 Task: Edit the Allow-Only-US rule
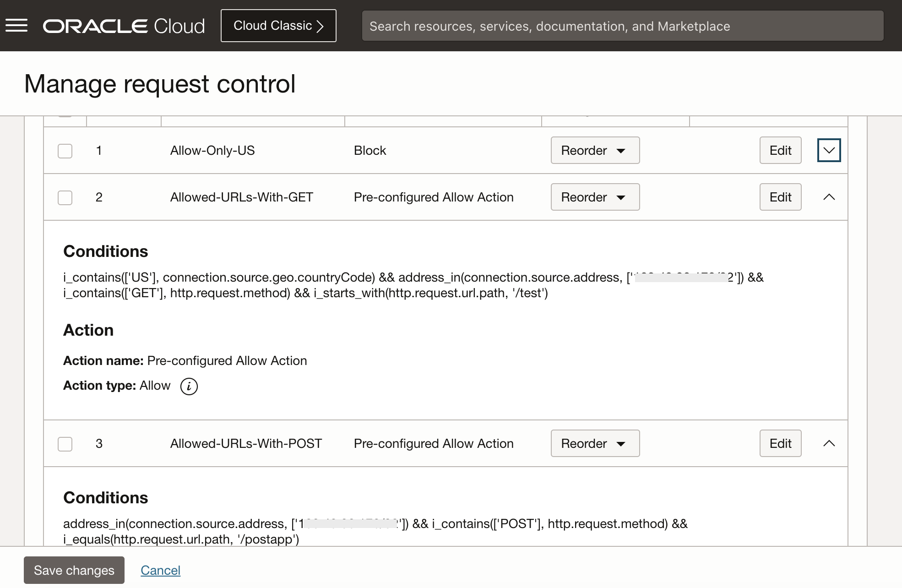coord(780,150)
